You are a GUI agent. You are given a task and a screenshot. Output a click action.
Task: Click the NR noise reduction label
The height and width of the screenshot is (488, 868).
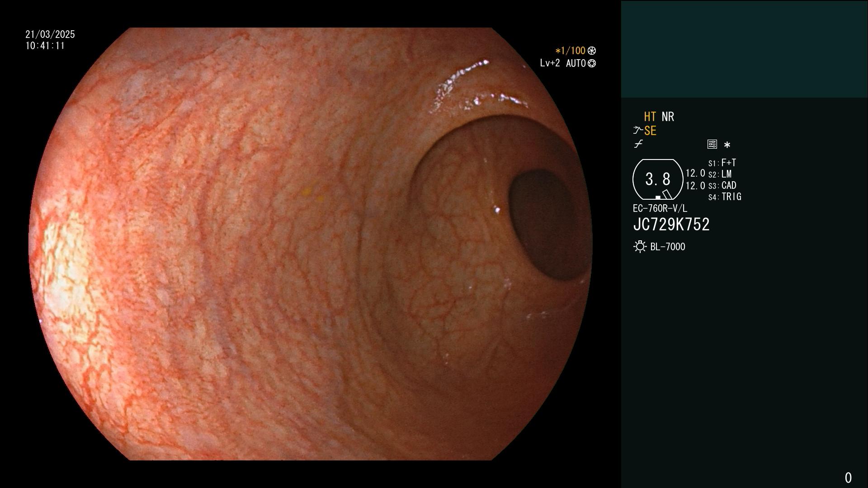pyautogui.click(x=668, y=117)
